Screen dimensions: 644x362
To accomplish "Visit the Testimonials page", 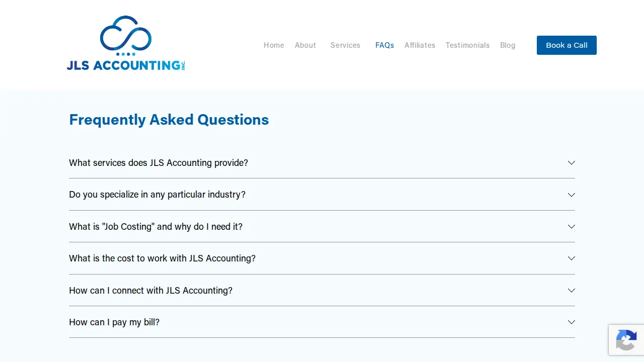I will pyautogui.click(x=467, y=45).
